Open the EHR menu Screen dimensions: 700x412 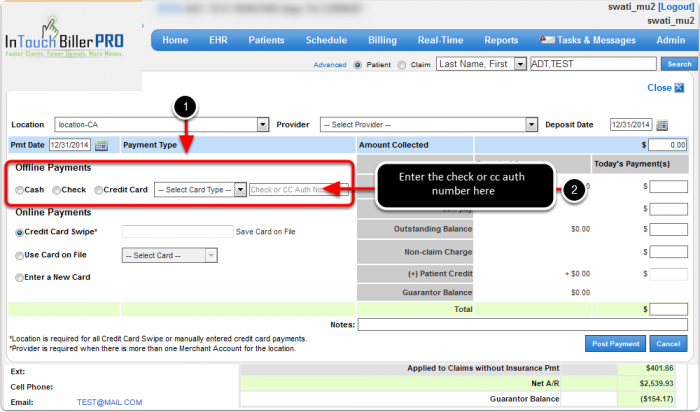[217, 40]
